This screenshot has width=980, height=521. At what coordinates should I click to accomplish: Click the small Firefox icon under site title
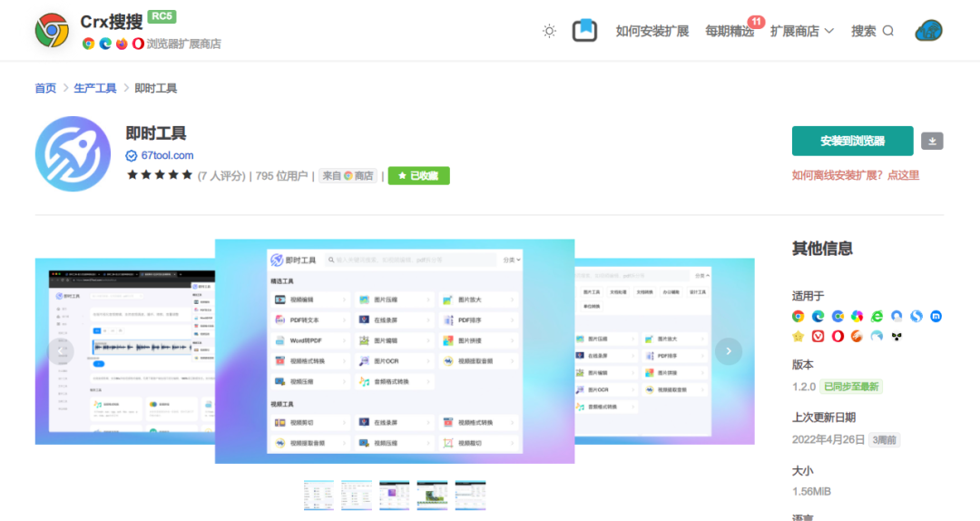(122, 44)
